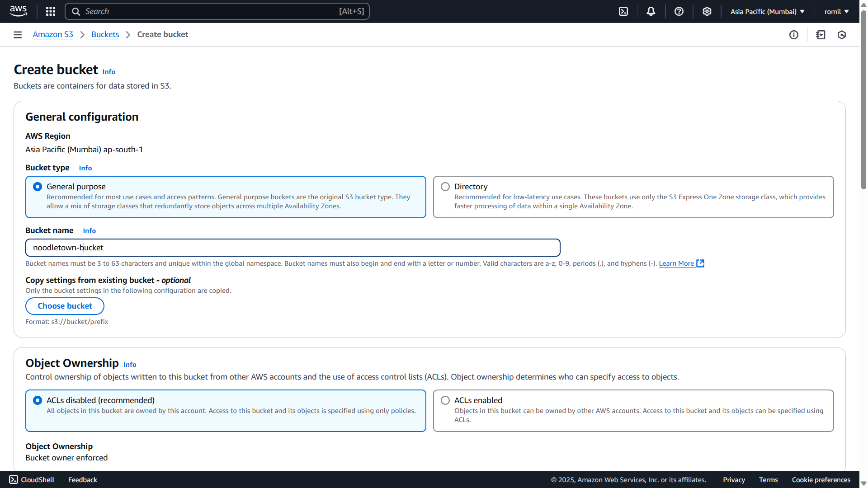Click the 'Bucket owner enforced' text

click(x=66, y=458)
